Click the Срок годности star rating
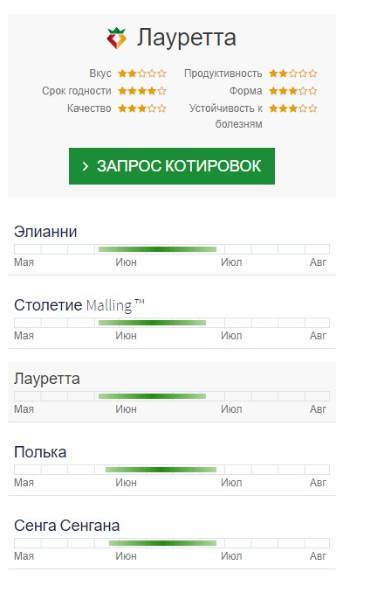 point(142,91)
